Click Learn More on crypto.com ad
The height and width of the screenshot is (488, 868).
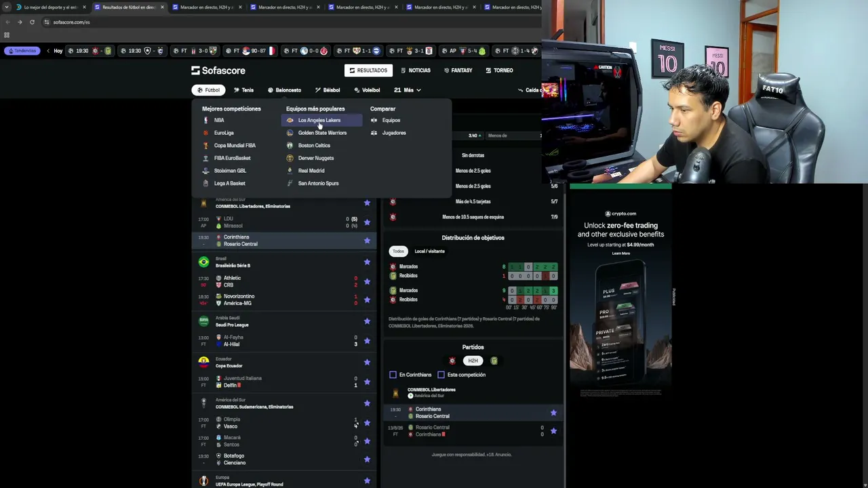point(620,253)
